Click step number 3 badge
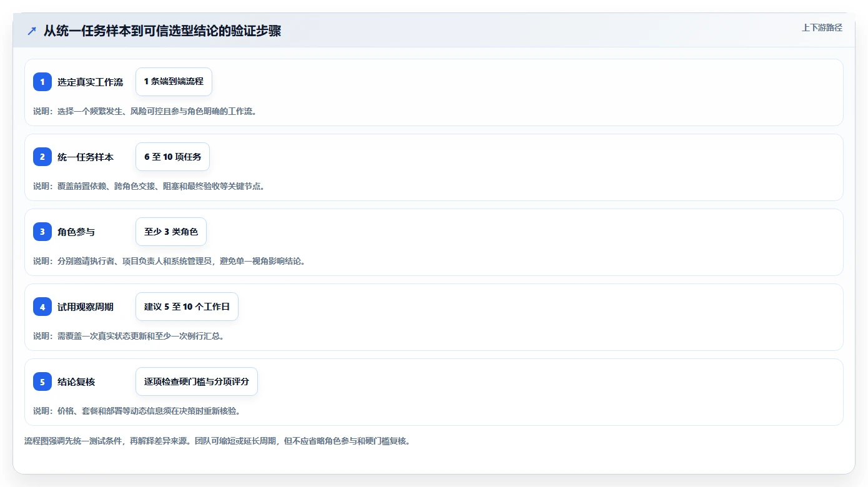 [x=42, y=232]
